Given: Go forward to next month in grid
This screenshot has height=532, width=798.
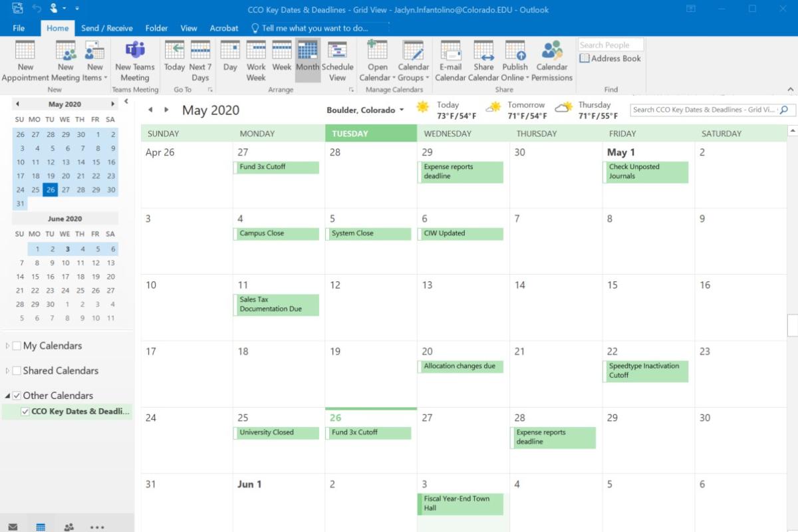Looking at the screenshot, I should pyautogui.click(x=166, y=110).
